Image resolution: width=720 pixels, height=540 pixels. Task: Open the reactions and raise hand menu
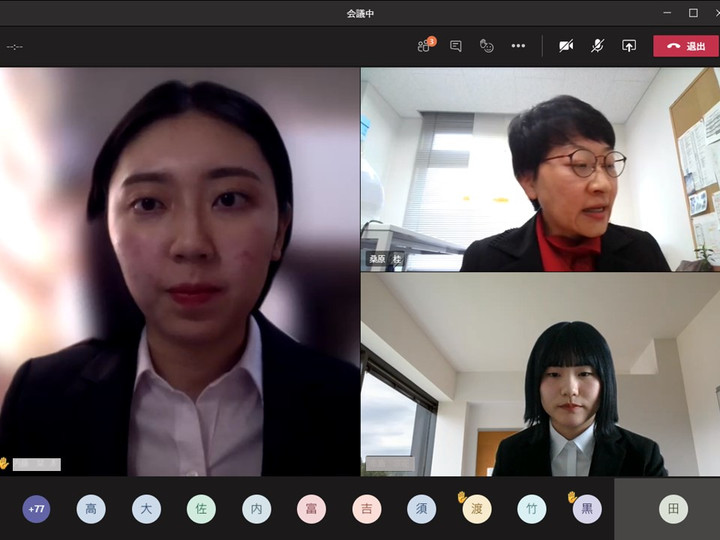point(487,46)
